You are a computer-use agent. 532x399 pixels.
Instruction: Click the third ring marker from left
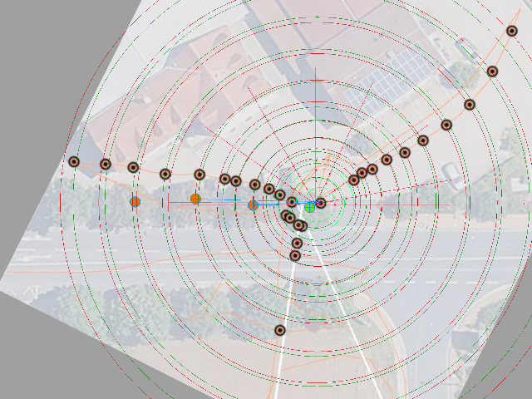tap(133, 167)
